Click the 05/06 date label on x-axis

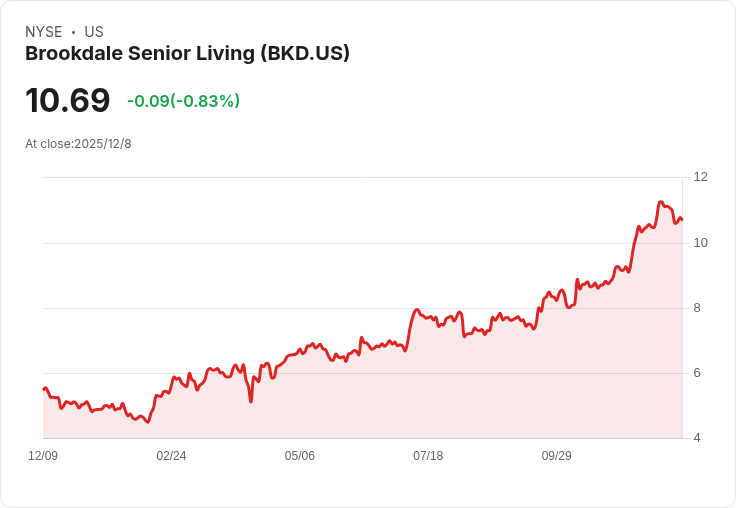point(299,456)
